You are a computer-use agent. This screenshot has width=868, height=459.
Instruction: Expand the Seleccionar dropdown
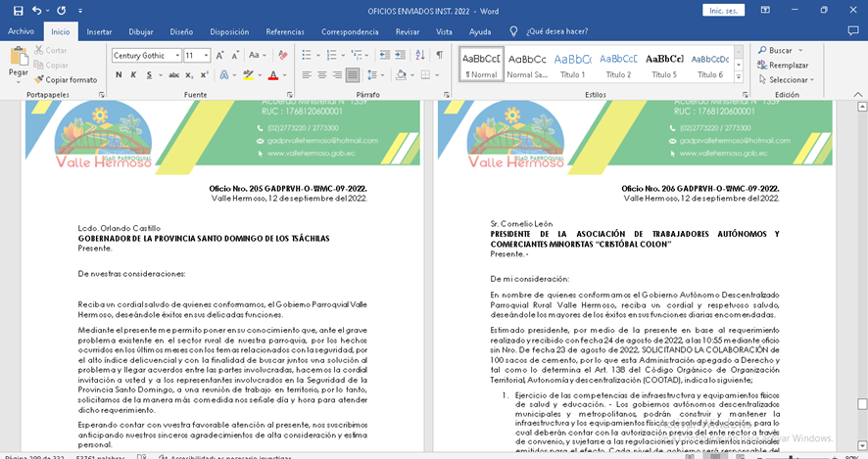(x=787, y=79)
